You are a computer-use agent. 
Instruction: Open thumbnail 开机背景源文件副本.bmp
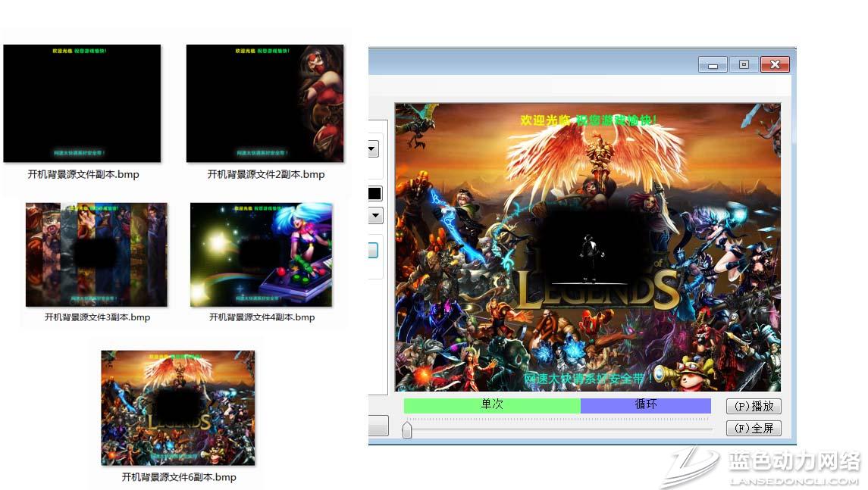pos(82,104)
